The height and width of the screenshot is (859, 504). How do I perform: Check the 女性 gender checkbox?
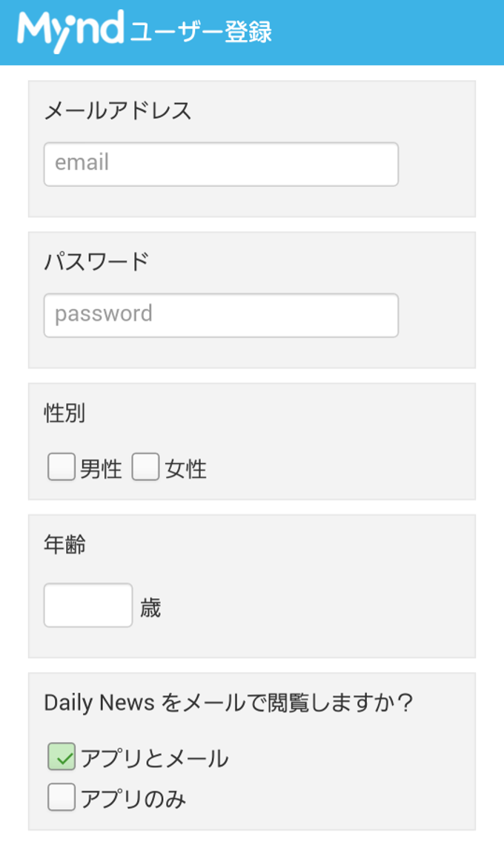click(146, 467)
